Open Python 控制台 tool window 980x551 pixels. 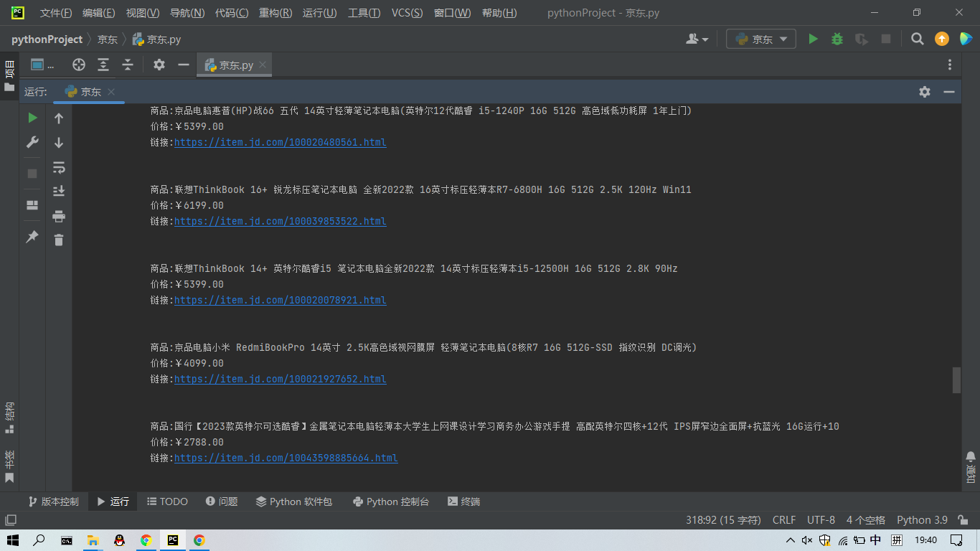pos(391,501)
